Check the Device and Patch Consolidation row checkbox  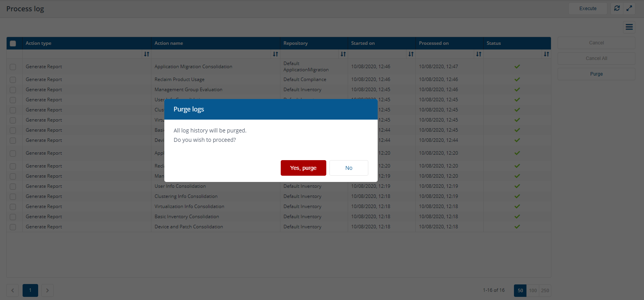point(13,227)
